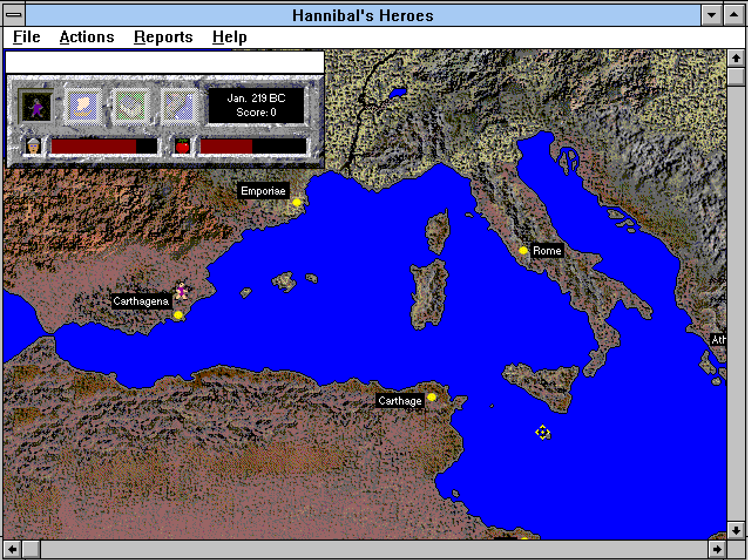Click the vertical scrollbar down arrow
Image resolution: width=748 pixels, height=560 pixels.
coord(736,531)
